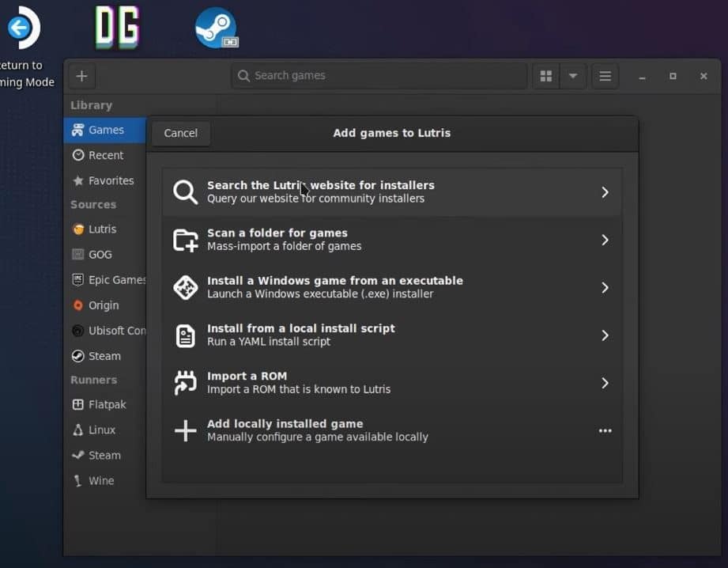Choose Install a Windows game from executable
Screen dimensions: 728x568
click(x=392, y=288)
